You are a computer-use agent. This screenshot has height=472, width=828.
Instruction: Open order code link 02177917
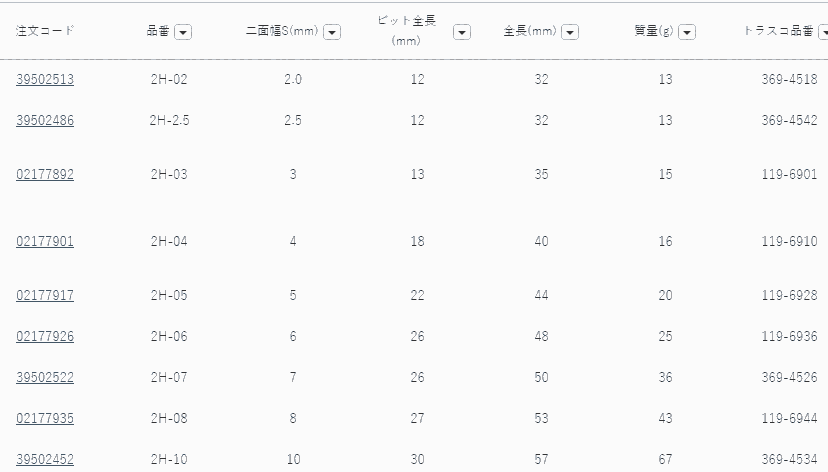[x=45, y=296]
